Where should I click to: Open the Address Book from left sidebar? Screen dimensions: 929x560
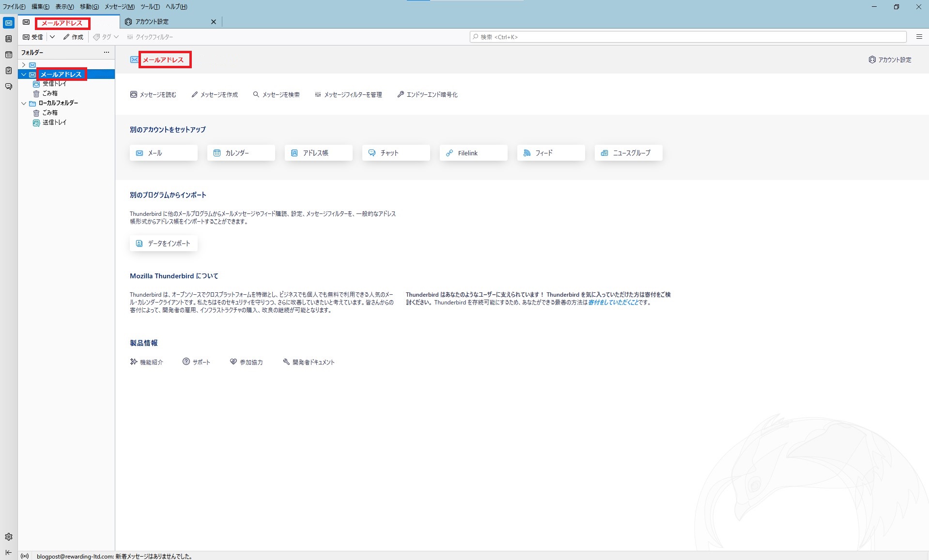[x=8, y=39]
